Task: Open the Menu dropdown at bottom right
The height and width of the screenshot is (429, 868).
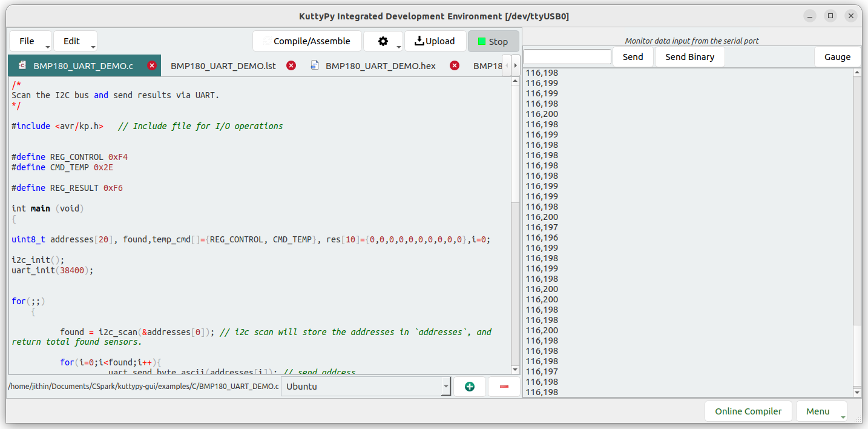Action: tap(821, 411)
